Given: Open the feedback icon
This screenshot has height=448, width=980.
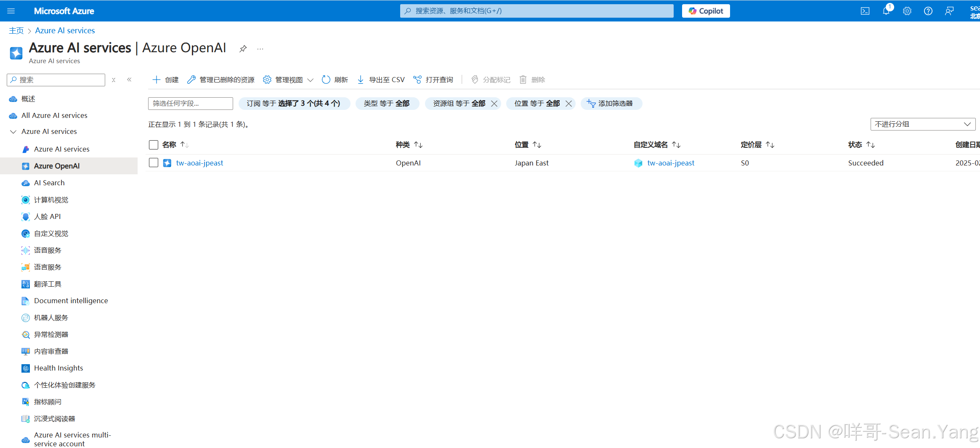Looking at the screenshot, I should tap(949, 11).
